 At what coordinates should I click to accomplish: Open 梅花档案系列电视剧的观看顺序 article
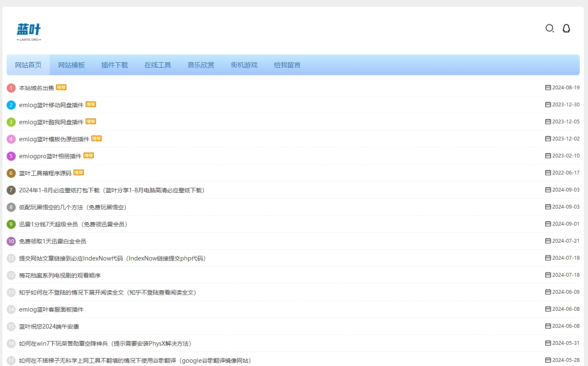[60, 275]
